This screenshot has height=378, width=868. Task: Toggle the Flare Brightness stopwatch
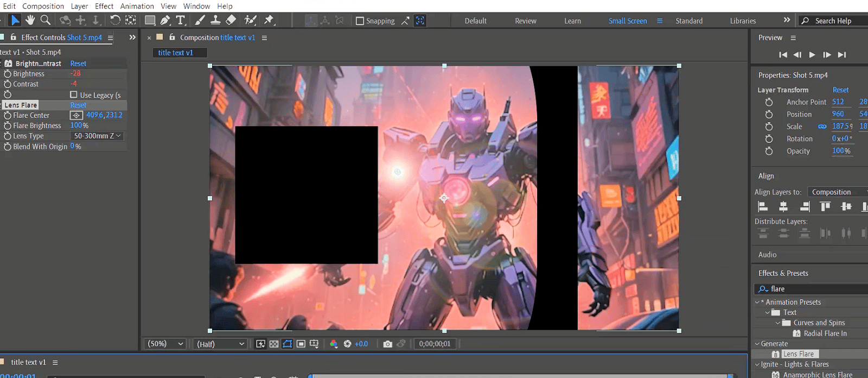click(8, 125)
